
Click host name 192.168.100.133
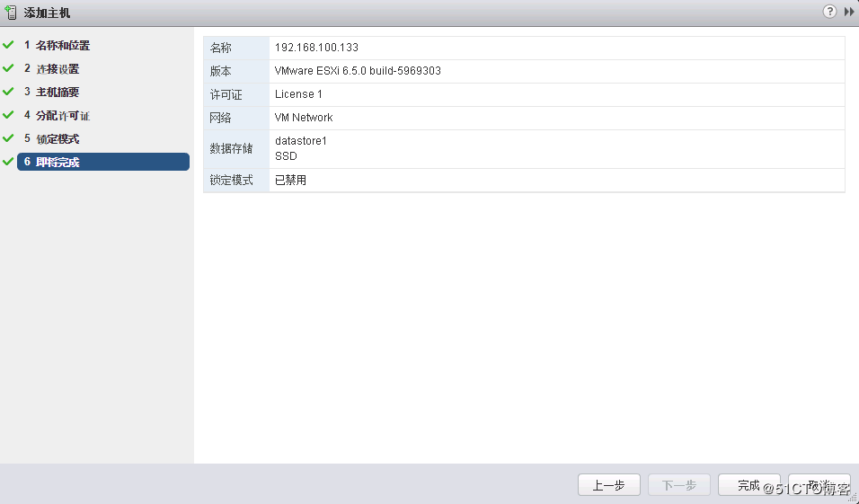(x=316, y=48)
